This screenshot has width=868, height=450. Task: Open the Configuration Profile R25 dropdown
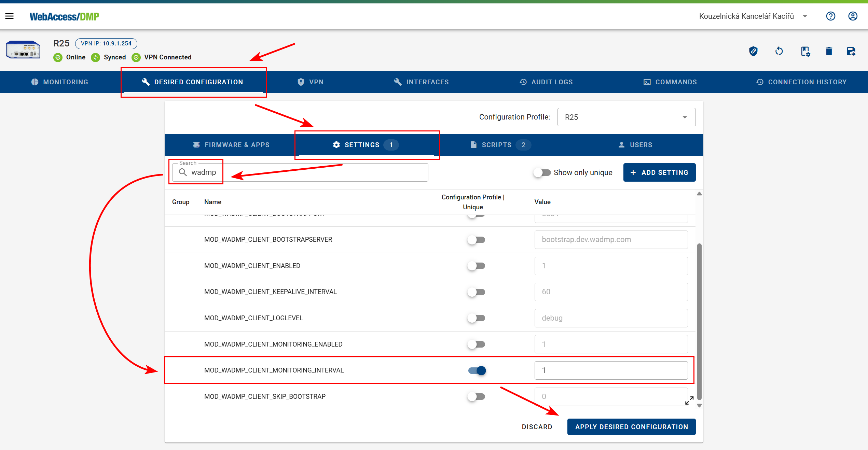[626, 117]
